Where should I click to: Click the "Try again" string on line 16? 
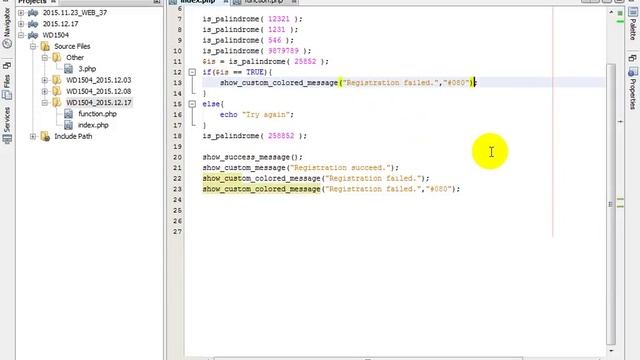(x=266, y=114)
